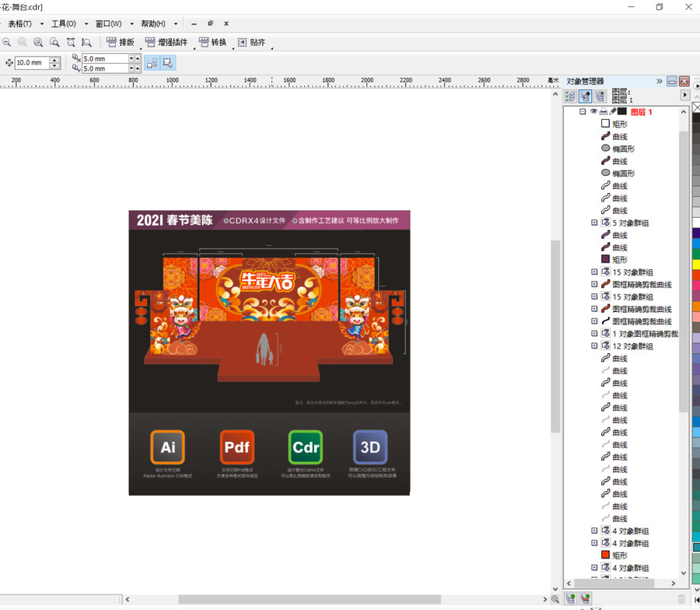Click the new master layer icon
Image resolution: width=700 pixels, height=610 pixels.
point(585,598)
